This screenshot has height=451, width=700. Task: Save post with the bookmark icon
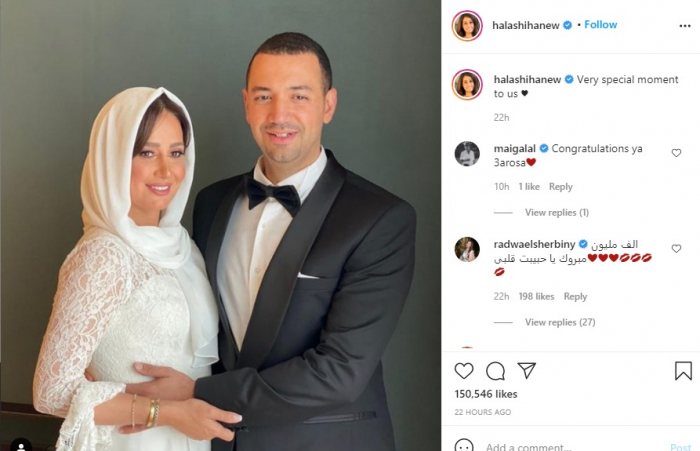click(683, 371)
